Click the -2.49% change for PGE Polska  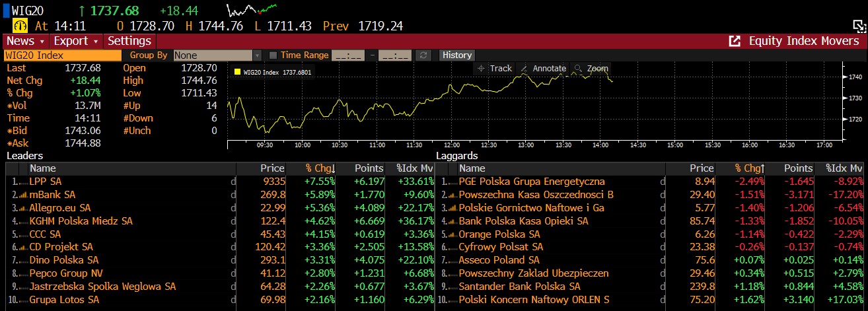[749, 181]
